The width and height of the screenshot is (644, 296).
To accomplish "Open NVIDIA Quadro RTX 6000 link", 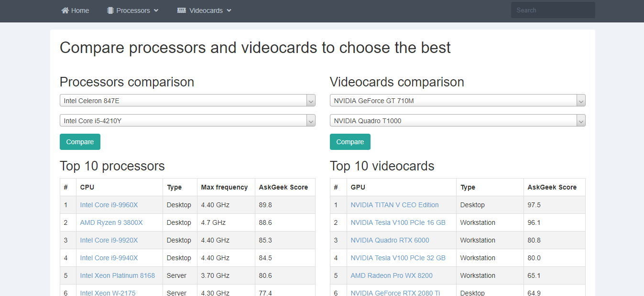I will tap(390, 240).
